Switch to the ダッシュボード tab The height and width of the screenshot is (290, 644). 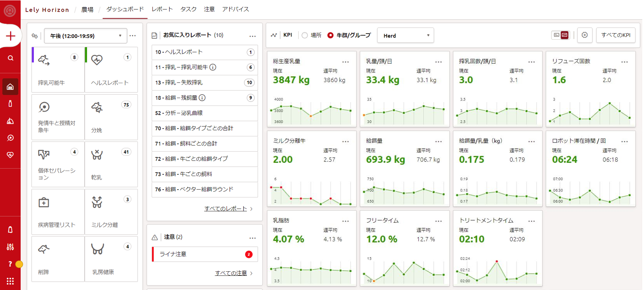(x=125, y=9)
